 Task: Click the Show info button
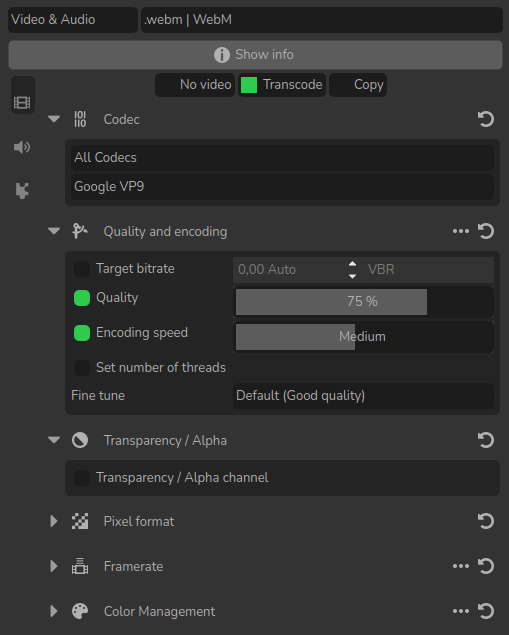click(x=256, y=55)
